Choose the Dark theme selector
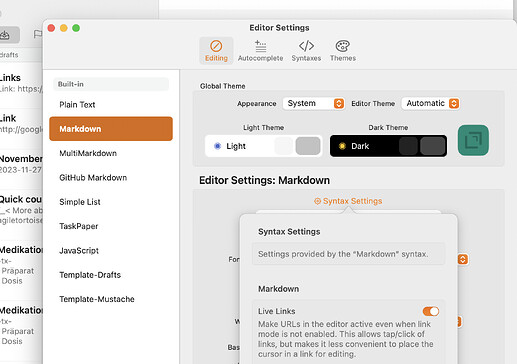The image size is (517, 364). click(x=388, y=146)
